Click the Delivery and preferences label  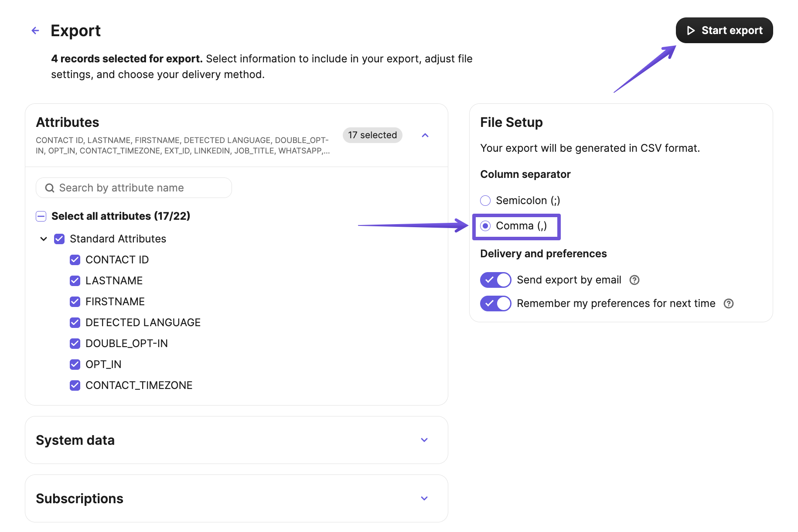(543, 254)
